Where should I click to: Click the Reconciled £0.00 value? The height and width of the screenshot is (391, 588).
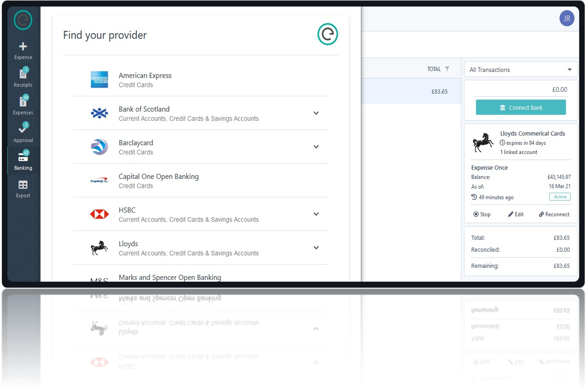tap(563, 250)
